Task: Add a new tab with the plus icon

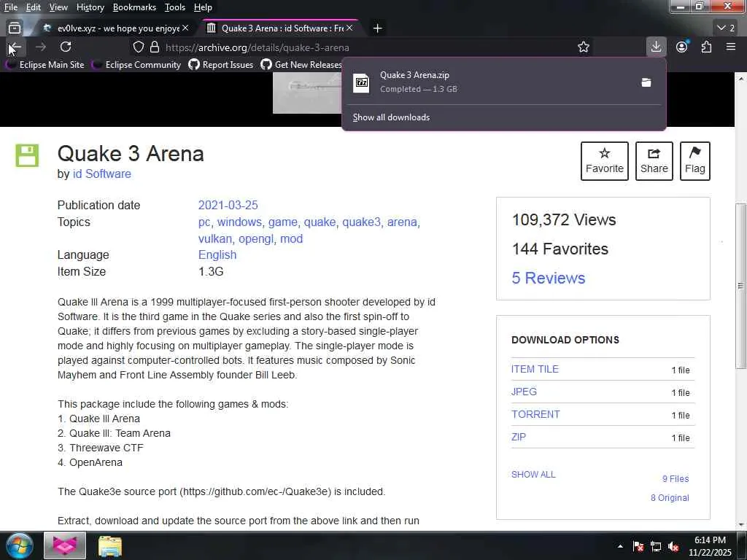Action: coord(377,28)
